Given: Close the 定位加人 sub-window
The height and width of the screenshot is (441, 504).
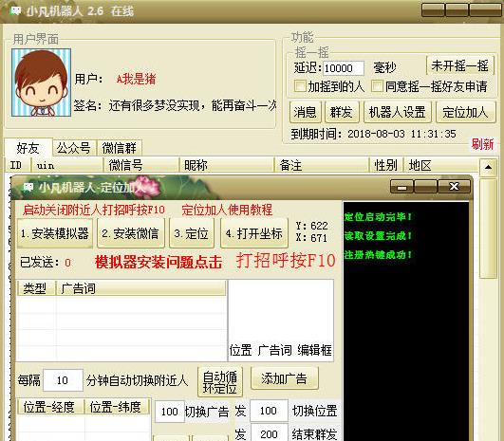Looking at the screenshot, I should [x=454, y=187].
